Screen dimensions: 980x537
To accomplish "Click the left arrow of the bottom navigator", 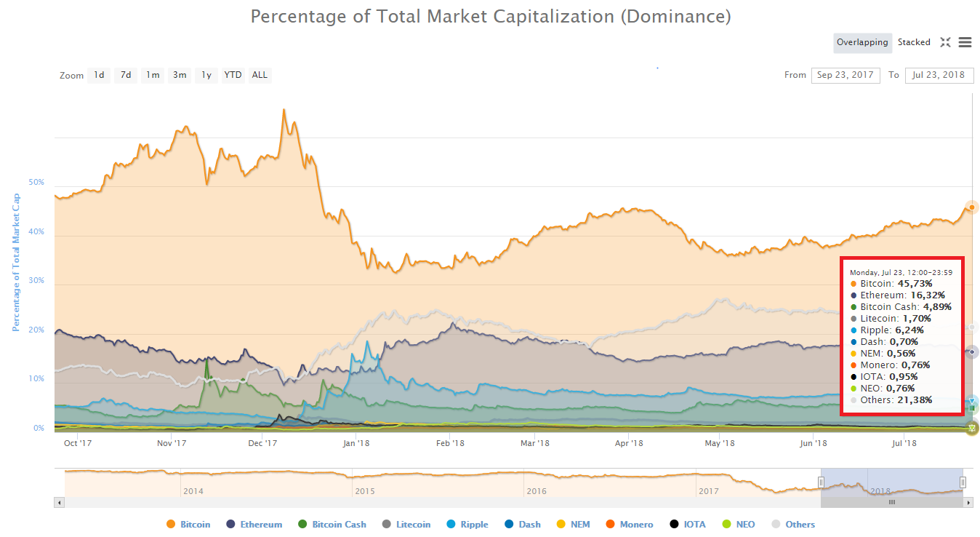I will point(59,502).
